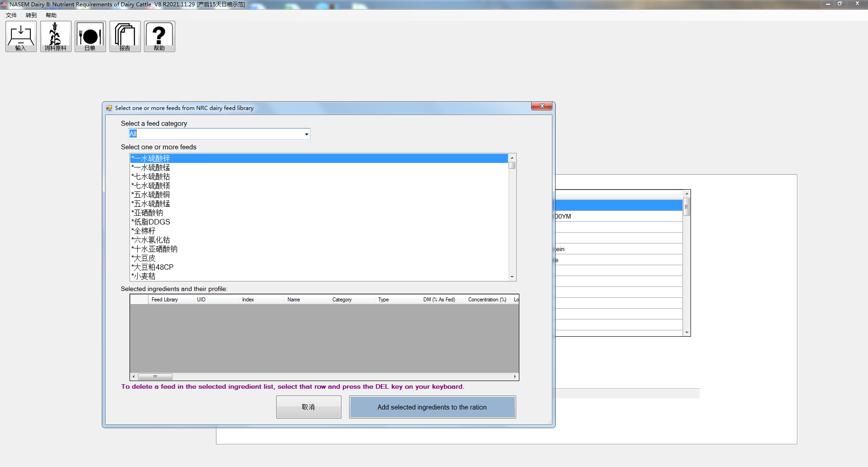The image size is (868, 467).
Task: Click the Type column header
Action: [x=398, y=300]
